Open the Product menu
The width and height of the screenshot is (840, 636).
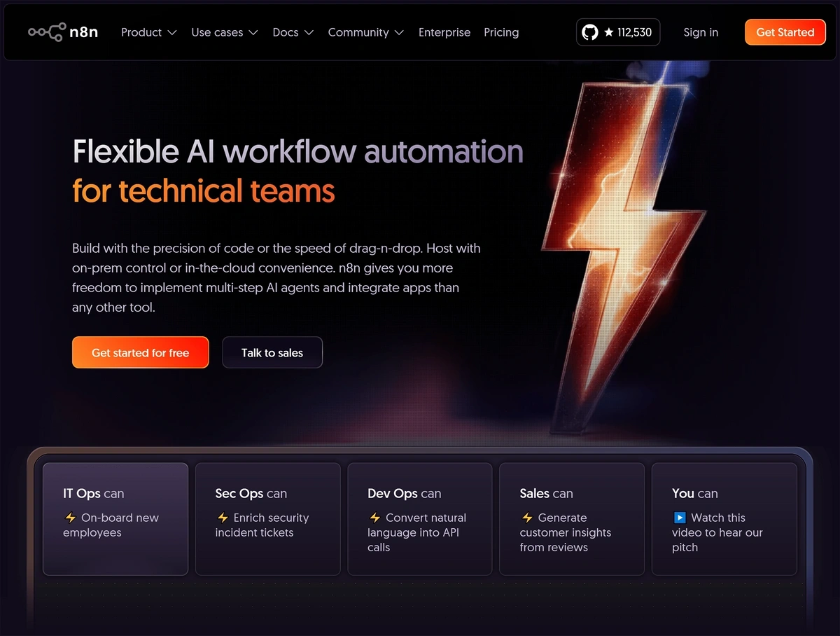tap(149, 32)
